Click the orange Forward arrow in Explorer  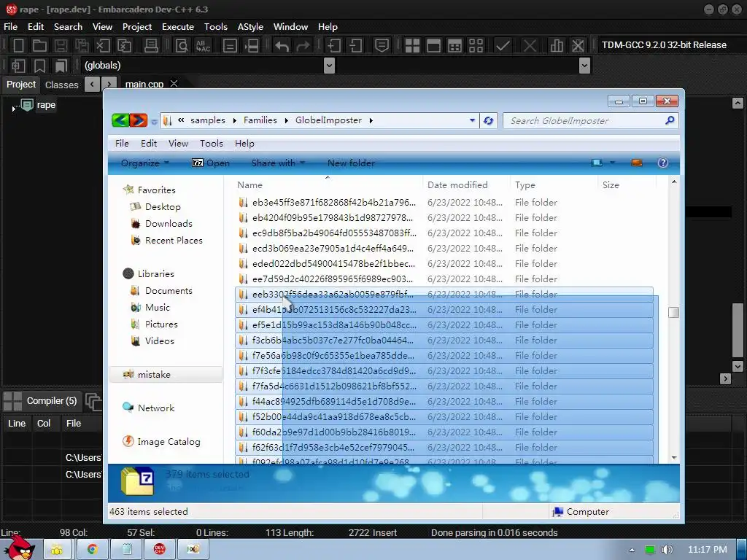[138, 120]
